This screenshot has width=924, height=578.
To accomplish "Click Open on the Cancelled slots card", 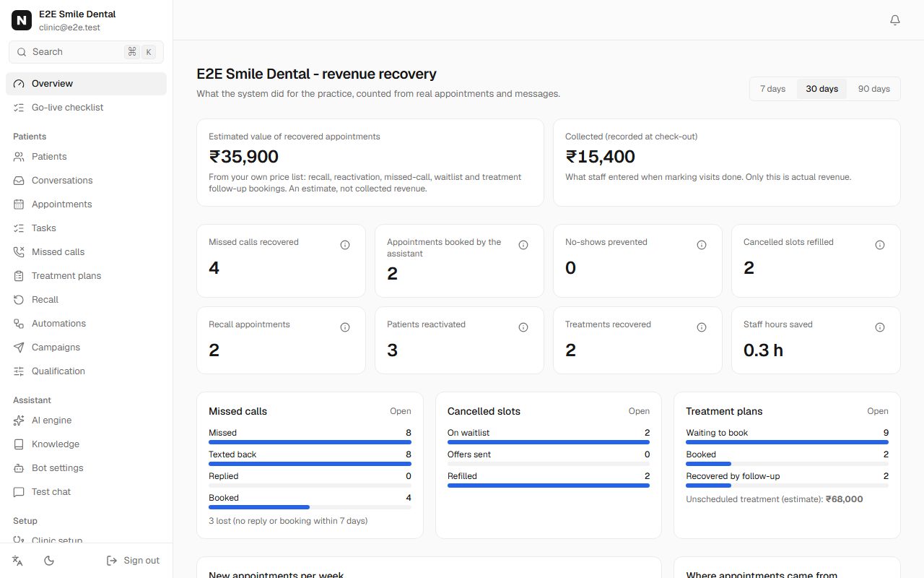I will [639, 411].
